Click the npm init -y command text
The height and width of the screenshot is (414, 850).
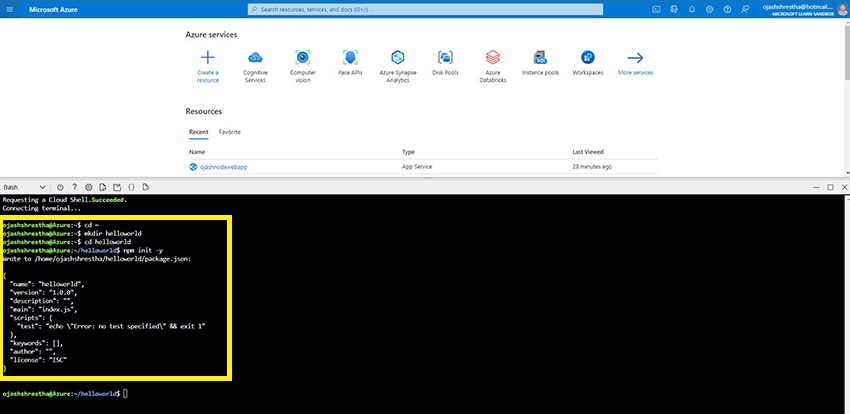(x=143, y=251)
